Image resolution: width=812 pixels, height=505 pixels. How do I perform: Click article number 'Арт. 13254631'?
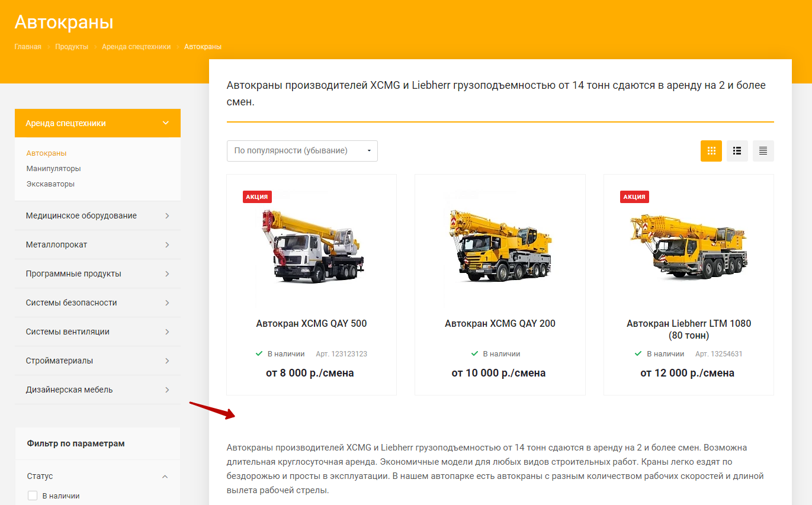[719, 354]
